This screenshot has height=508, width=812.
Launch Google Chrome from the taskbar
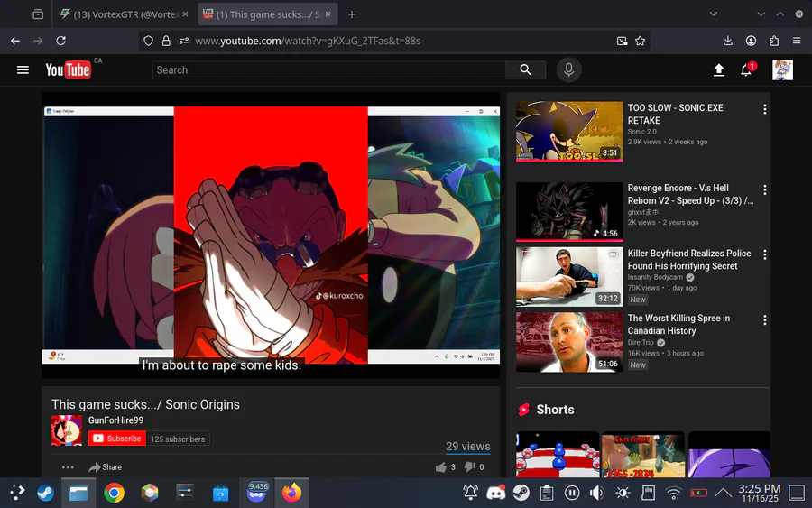click(x=114, y=493)
